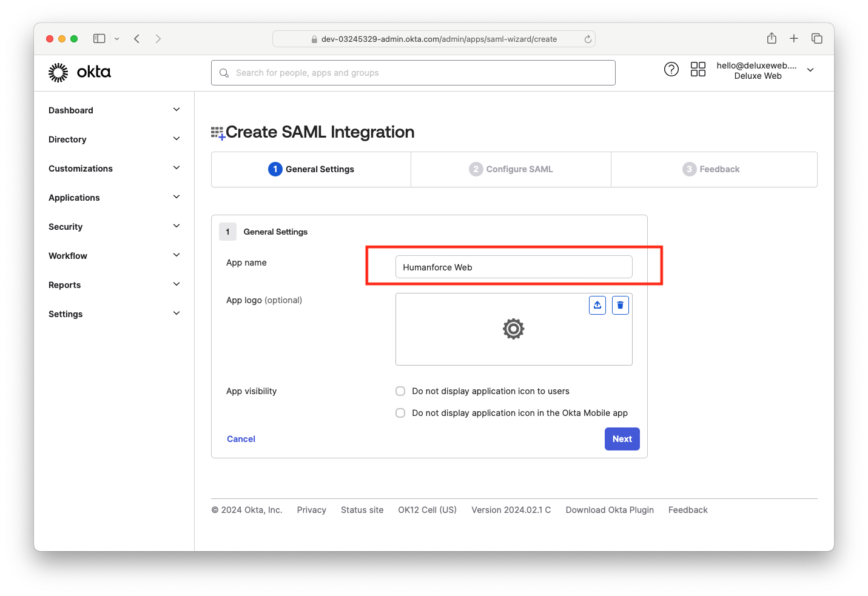Upload an app logo image
The height and width of the screenshot is (596, 868).
point(597,305)
